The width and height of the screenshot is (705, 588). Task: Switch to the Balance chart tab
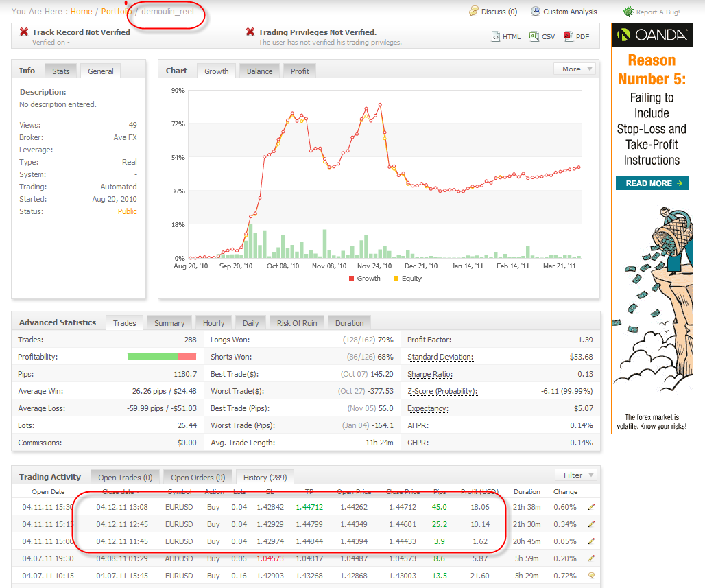259,71
